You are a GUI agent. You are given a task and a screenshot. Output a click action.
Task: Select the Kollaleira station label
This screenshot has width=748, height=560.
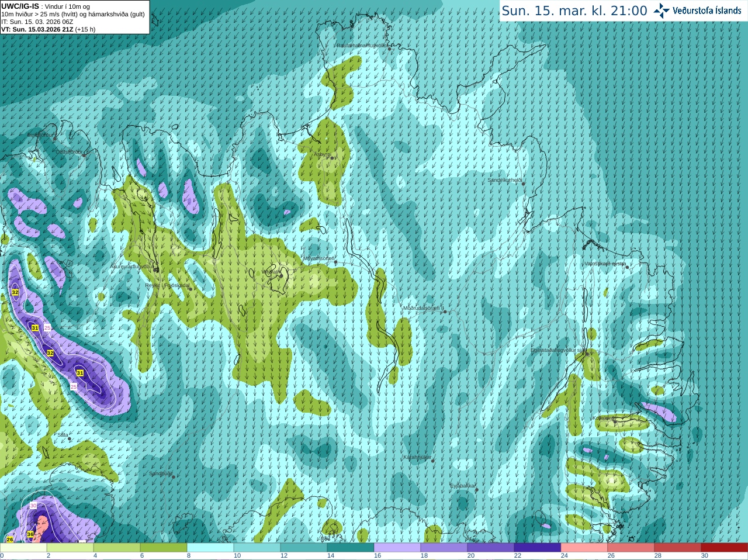[x=604, y=418]
